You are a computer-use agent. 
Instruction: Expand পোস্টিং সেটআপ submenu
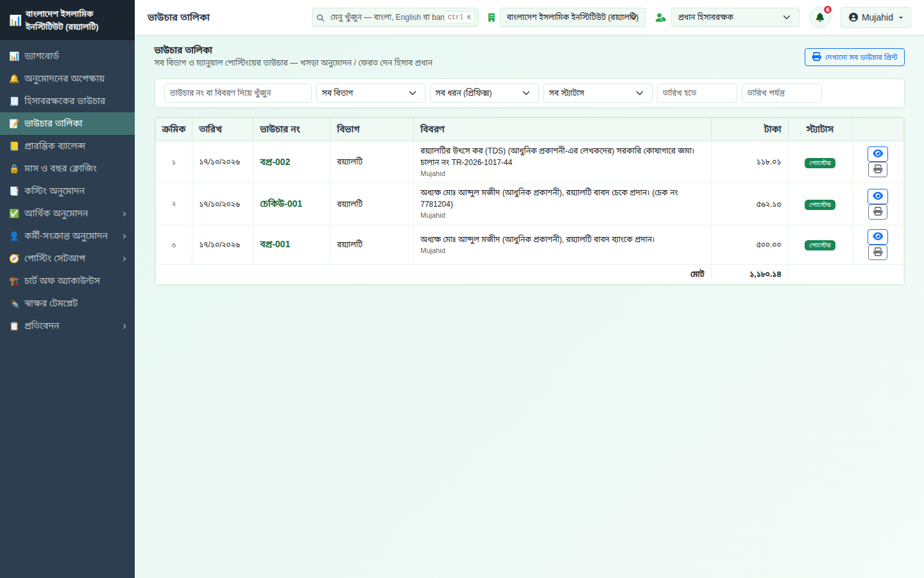(x=67, y=258)
